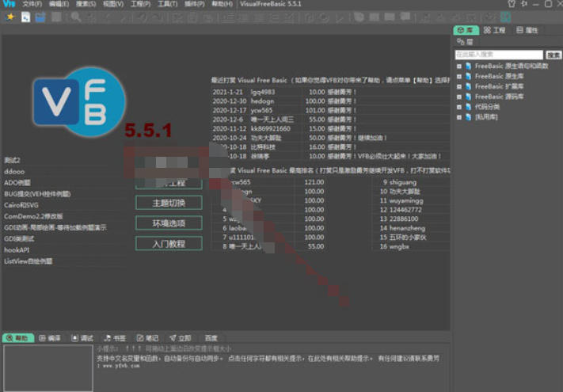Open recent project ListView自绘例题
563x392 pixels.
point(29,261)
